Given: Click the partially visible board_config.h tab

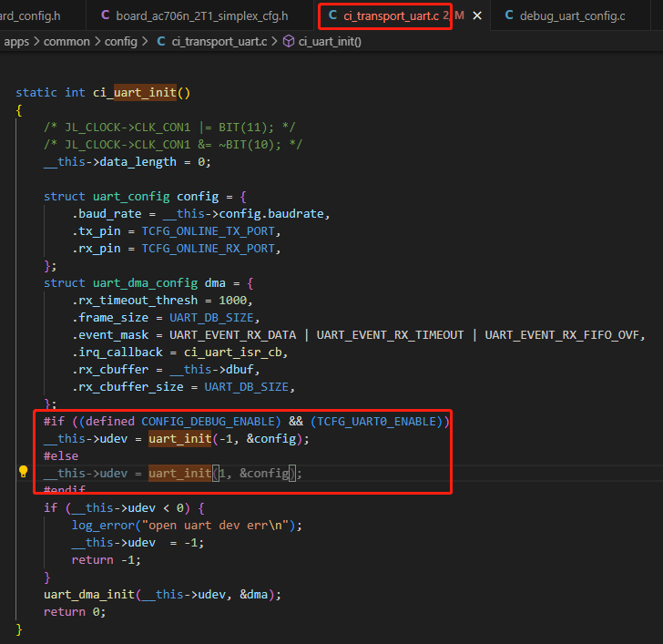Looking at the screenshot, I should tap(30, 16).
